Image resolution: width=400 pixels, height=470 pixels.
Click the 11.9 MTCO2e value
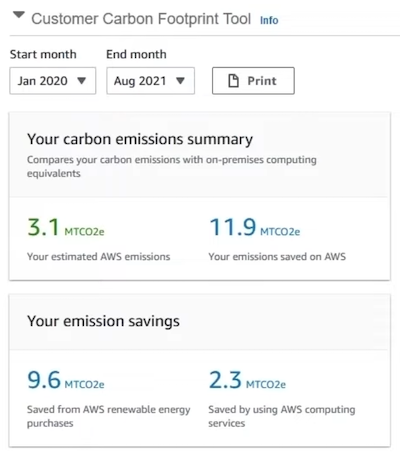255,227
